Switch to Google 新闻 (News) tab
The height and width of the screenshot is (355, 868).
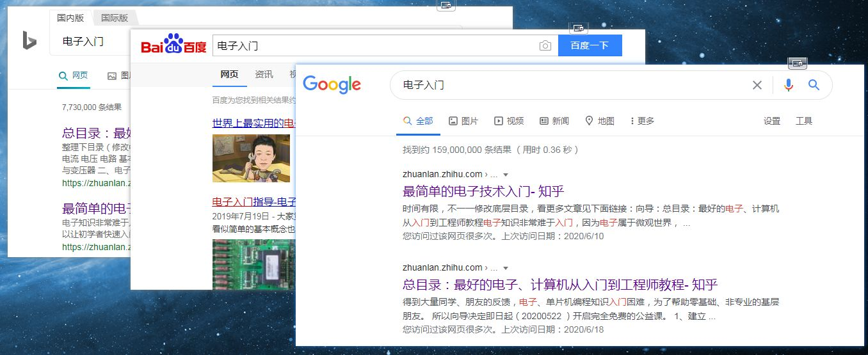click(554, 121)
